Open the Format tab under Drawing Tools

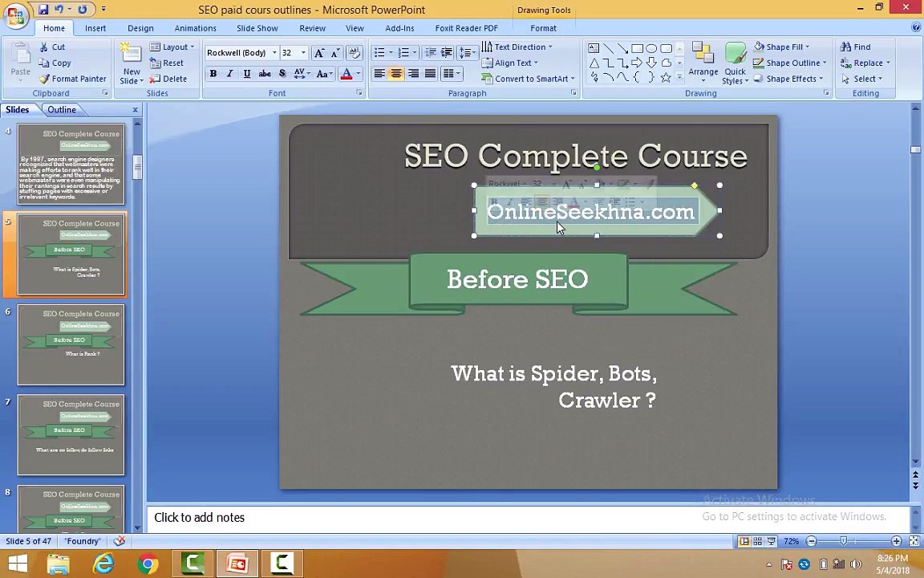543,28
